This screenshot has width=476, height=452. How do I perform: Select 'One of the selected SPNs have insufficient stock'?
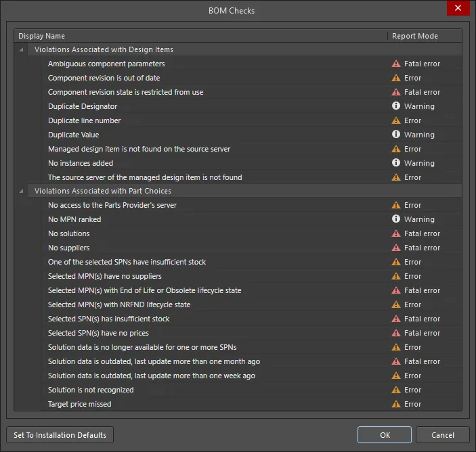pyautogui.click(x=252, y=262)
